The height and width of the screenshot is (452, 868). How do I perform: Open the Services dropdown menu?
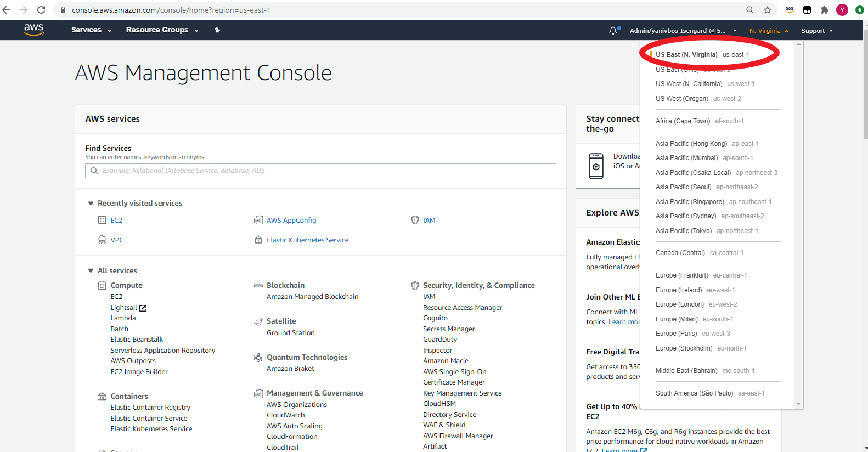(92, 30)
